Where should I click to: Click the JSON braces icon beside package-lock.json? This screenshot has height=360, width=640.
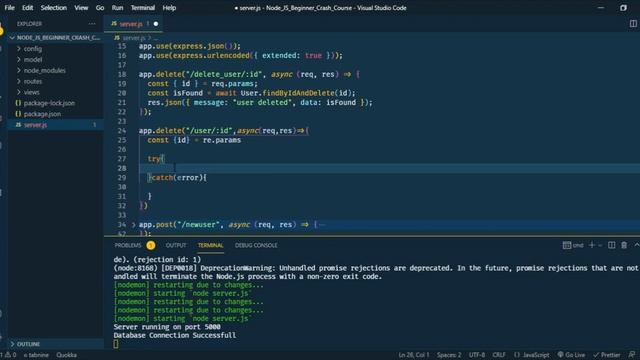[18, 103]
